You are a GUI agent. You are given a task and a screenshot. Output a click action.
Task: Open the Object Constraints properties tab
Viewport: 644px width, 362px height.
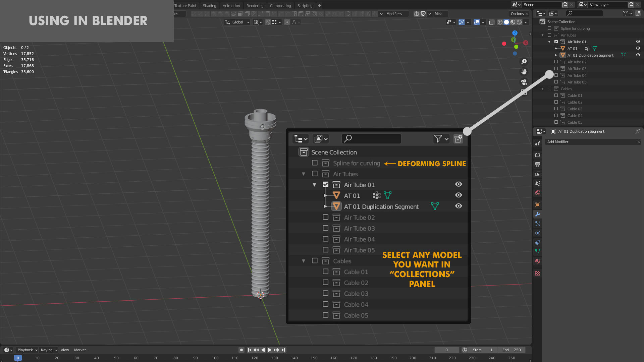point(538,242)
